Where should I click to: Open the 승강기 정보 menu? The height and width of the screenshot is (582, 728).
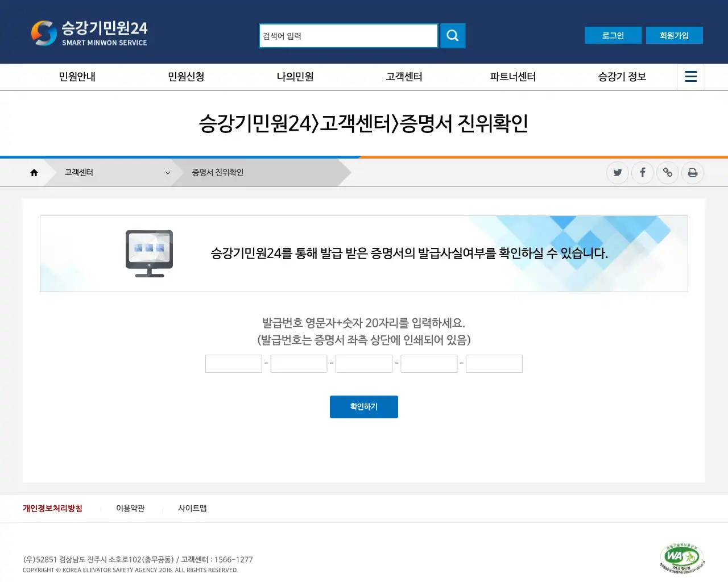(622, 77)
